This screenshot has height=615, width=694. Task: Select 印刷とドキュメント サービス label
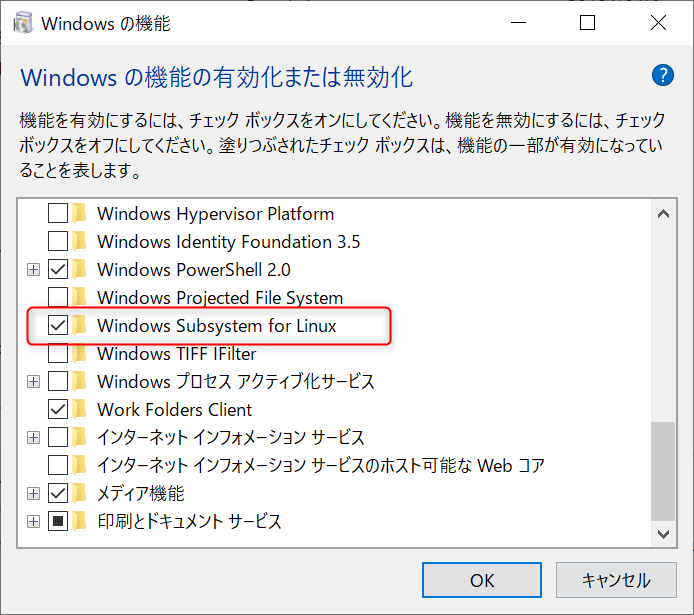[189, 521]
